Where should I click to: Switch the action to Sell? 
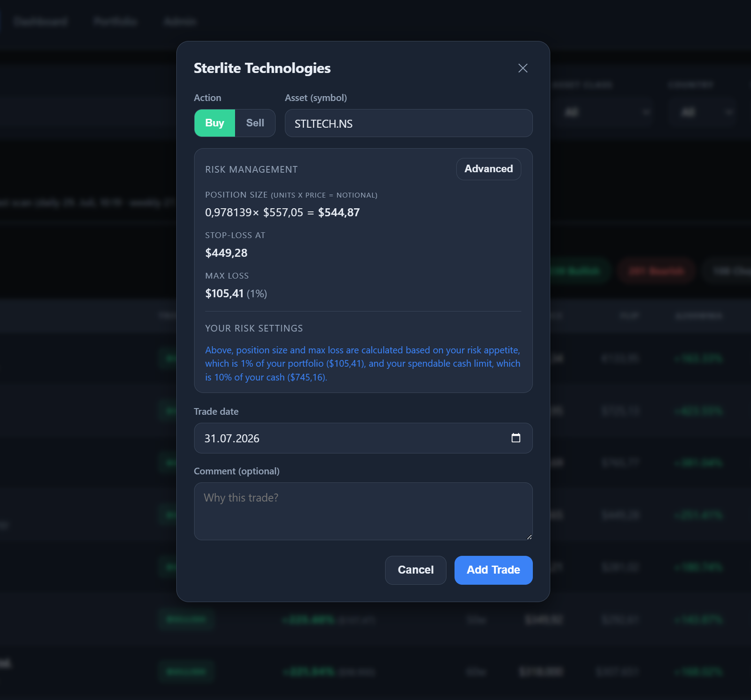point(255,123)
